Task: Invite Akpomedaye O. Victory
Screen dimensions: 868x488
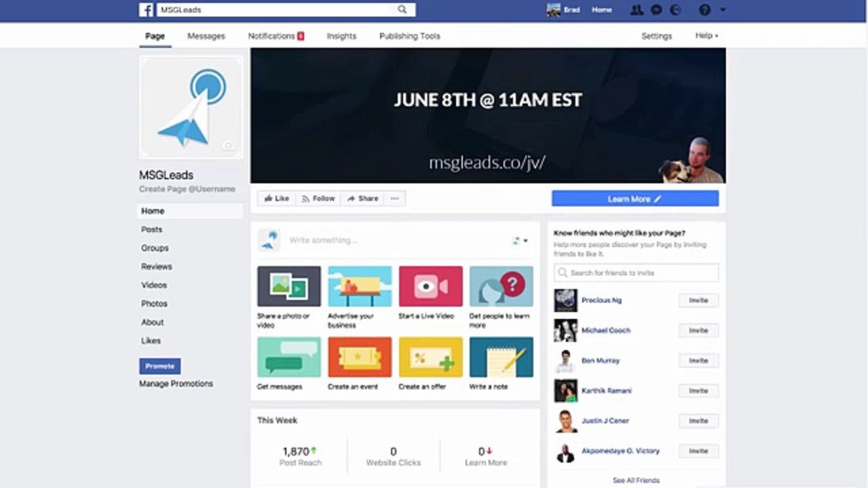Action: click(698, 451)
